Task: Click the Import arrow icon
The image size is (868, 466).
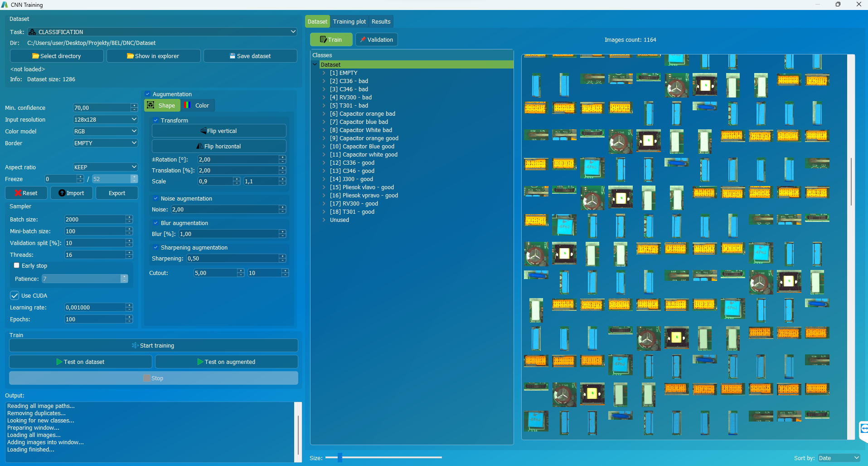Action: (x=62, y=193)
